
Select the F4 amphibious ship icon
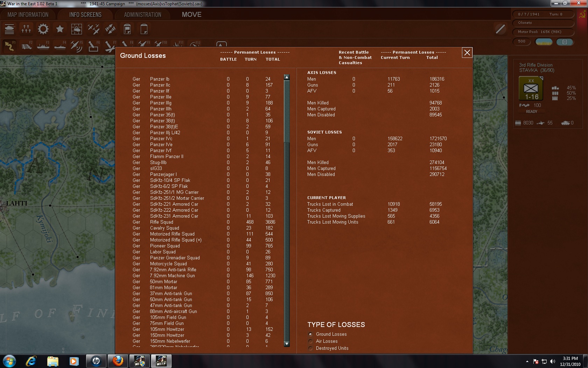tap(60, 46)
